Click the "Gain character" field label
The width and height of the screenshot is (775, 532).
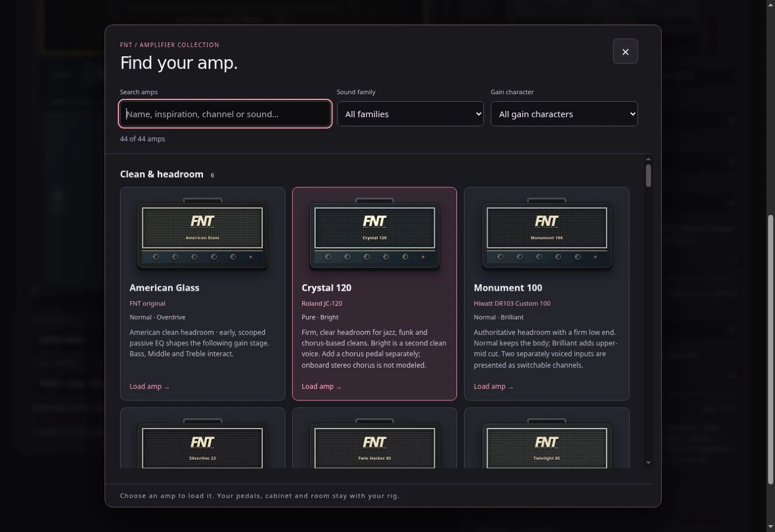pos(512,92)
